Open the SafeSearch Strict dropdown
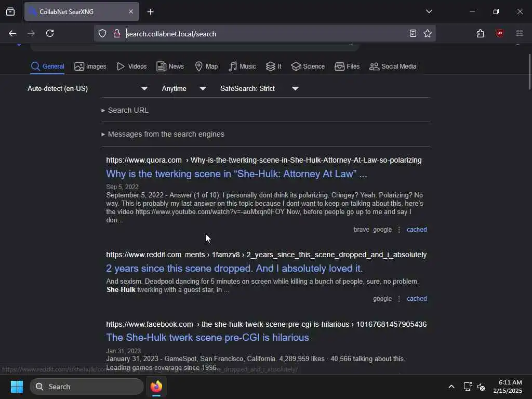 pyautogui.click(x=260, y=88)
